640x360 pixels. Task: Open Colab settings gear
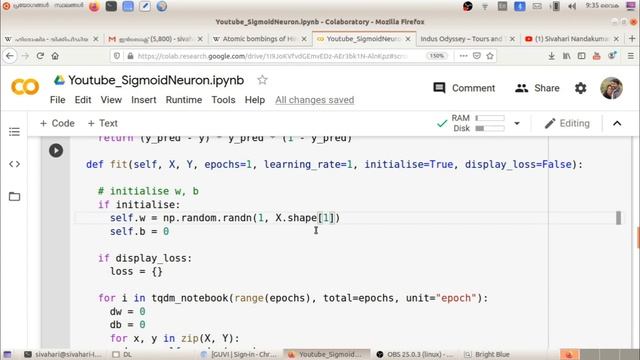pyautogui.click(x=580, y=88)
